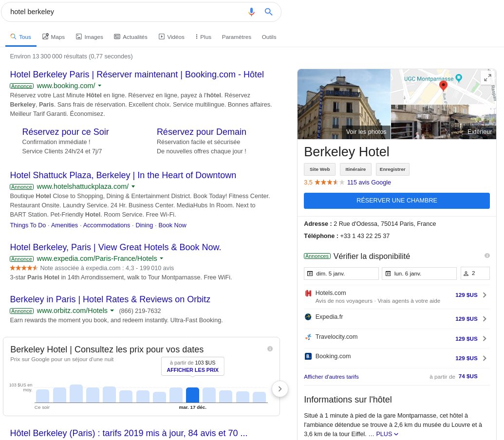Open Things To Do sitelink
This screenshot has width=504, height=440.
tap(28, 225)
